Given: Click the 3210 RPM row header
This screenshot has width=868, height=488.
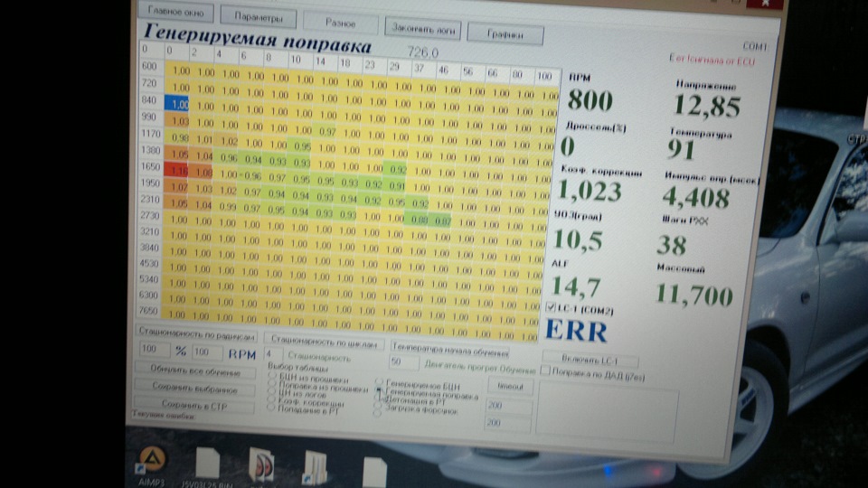Looking at the screenshot, I should click(x=149, y=230).
